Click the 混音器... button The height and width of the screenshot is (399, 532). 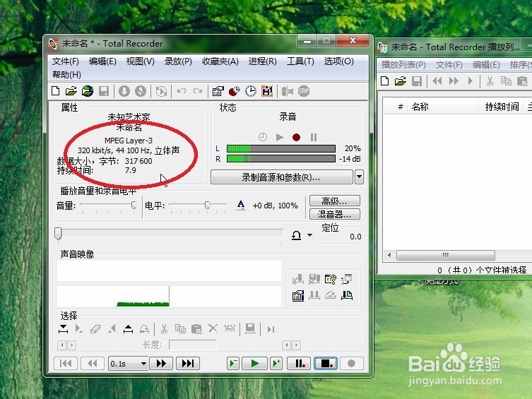pos(335,214)
